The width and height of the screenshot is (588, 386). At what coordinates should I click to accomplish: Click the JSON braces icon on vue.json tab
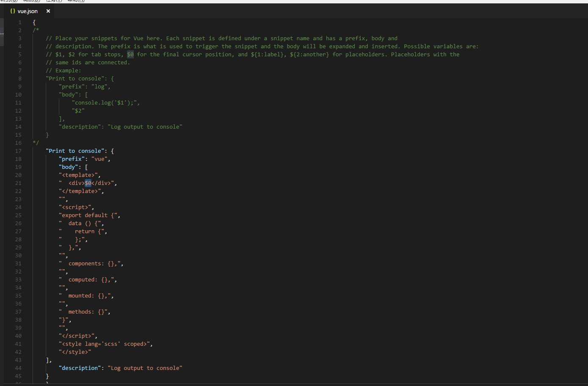pyautogui.click(x=12, y=11)
